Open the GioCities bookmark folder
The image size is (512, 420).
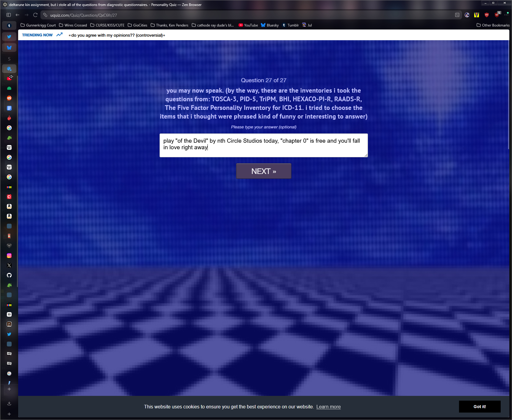(x=138, y=25)
